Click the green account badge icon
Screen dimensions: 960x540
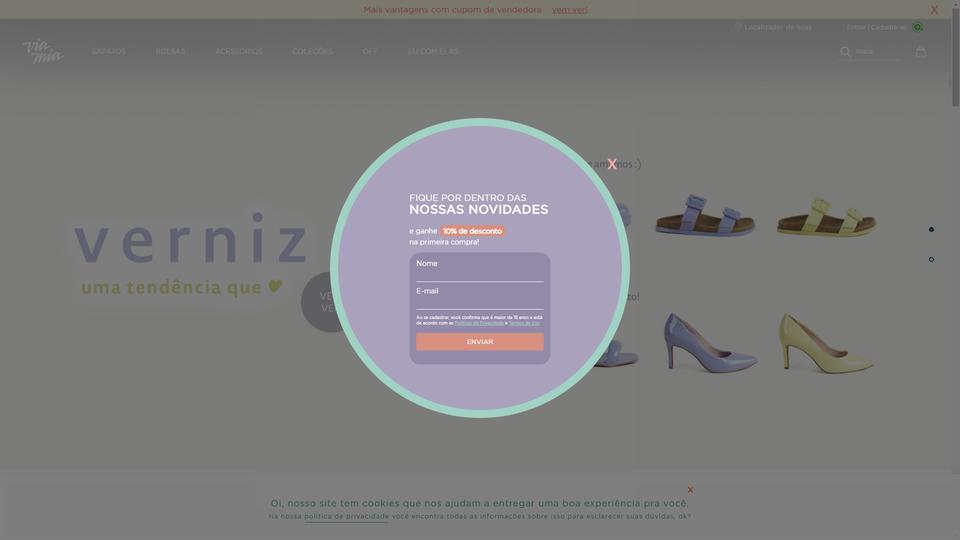(x=917, y=27)
